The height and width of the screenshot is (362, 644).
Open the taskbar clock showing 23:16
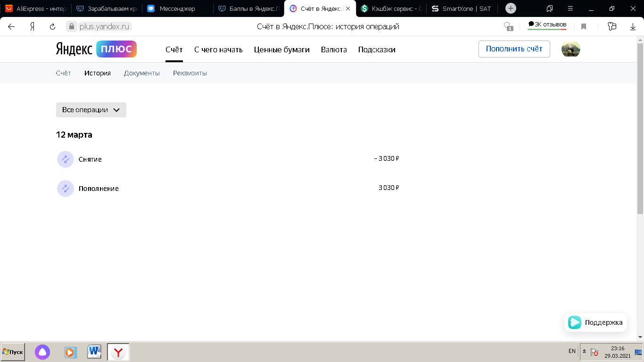(617, 352)
